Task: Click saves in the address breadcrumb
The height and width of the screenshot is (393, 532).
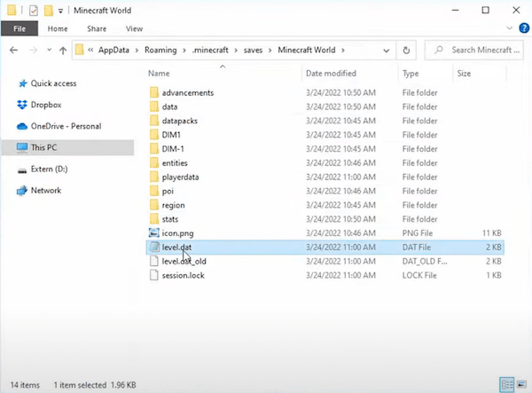Action: tap(253, 51)
